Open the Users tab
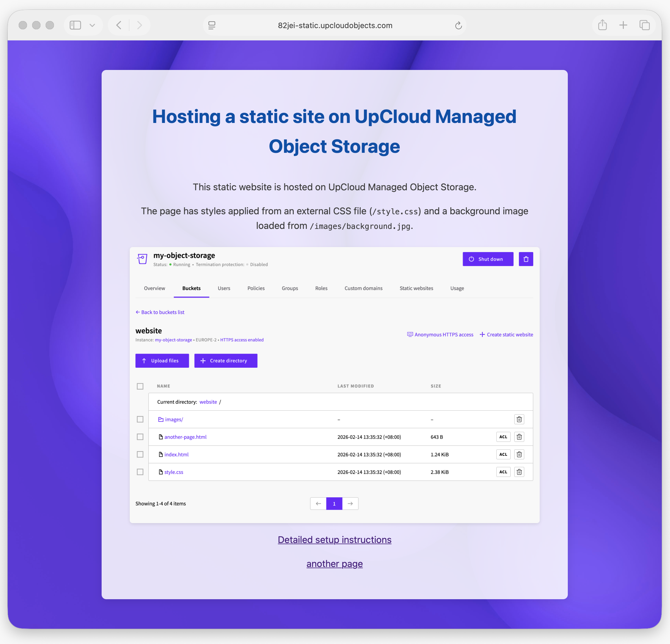The height and width of the screenshot is (644, 670). (224, 288)
